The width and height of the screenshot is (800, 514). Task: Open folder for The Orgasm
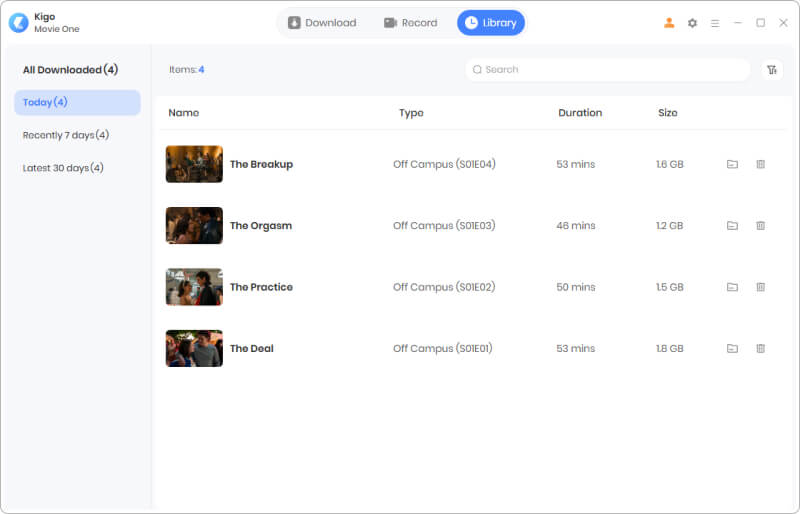[732, 226]
